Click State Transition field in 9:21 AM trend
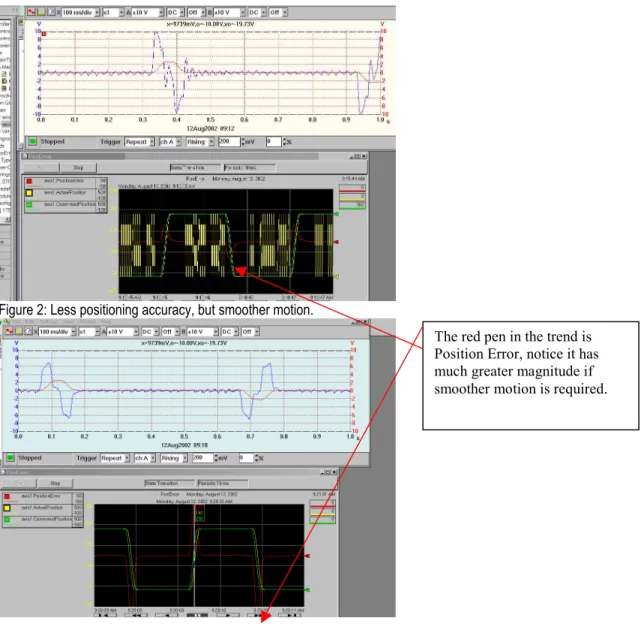 [x=169, y=483]
